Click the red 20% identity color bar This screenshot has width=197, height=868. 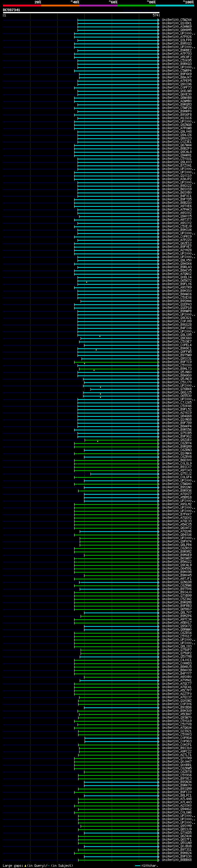click(22, 6)
